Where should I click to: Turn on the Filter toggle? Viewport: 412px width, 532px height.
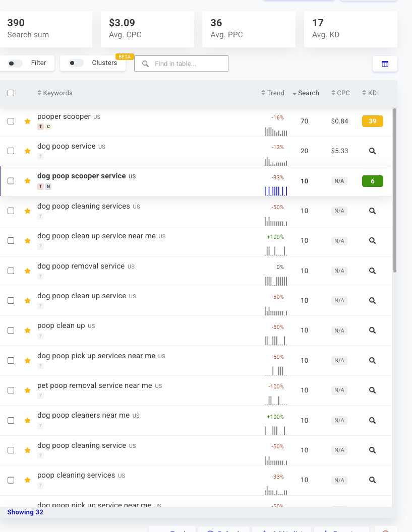(15, 63)
